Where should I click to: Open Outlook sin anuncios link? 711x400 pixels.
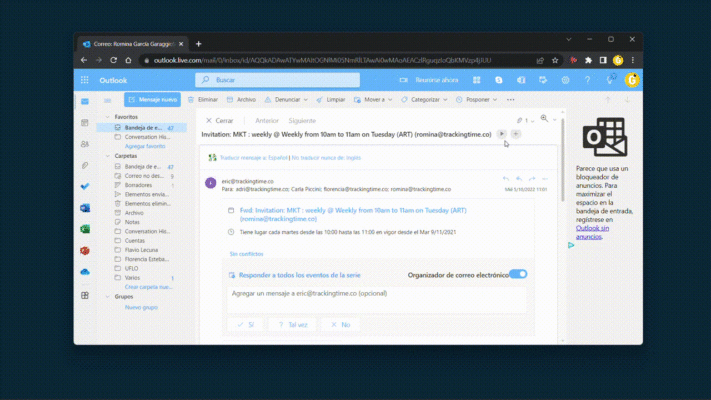592,232
